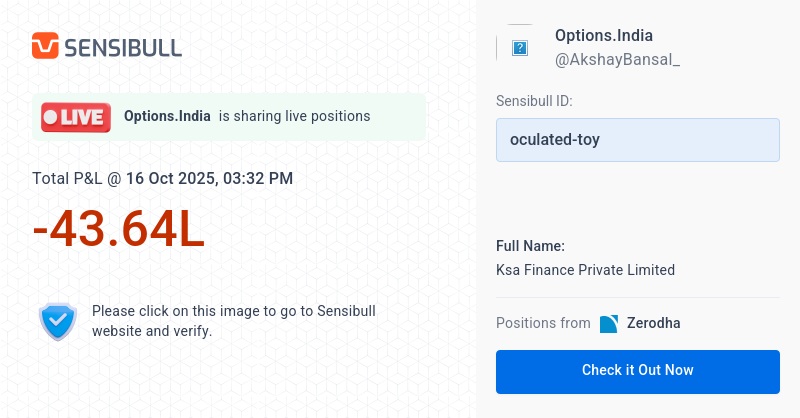This screenshot has height=418, width=800.
Task: Click the "is sharing live positions" text
Action: pyautogui.click(x=294, y=116)
